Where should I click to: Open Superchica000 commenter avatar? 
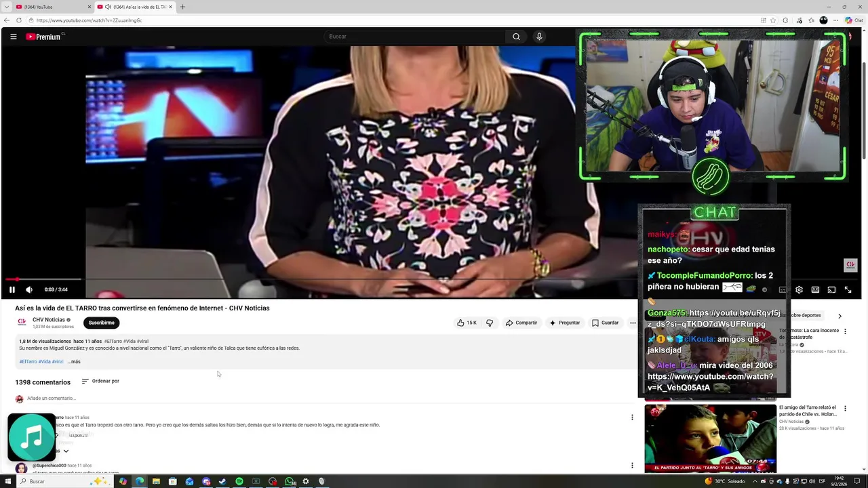point(21,468)
